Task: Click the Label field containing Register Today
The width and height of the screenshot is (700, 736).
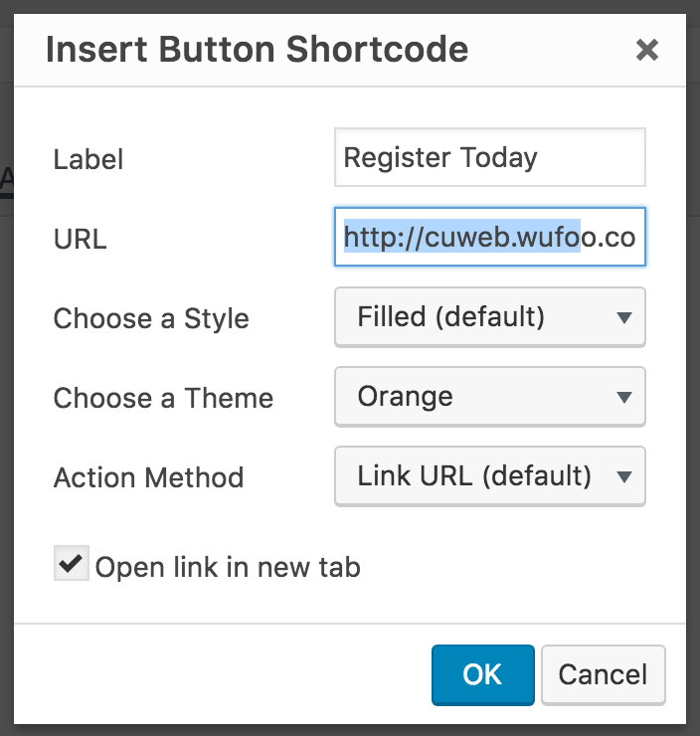Action: click(490, 157)
